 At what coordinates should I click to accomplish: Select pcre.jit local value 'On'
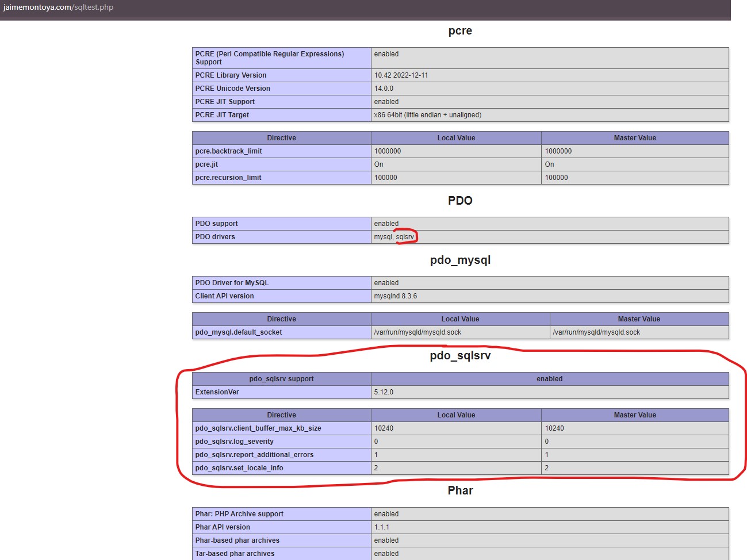point(378,164)
